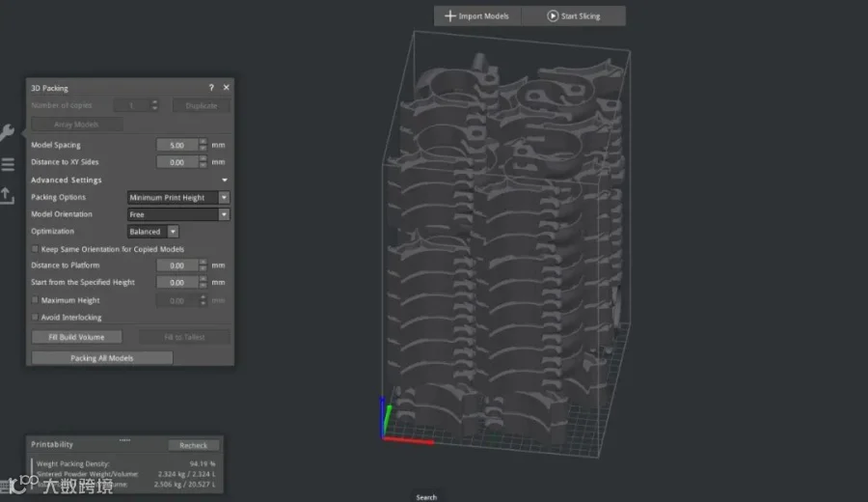
Task: Open help for 3D Packing panel
Action: click(211, 88)
